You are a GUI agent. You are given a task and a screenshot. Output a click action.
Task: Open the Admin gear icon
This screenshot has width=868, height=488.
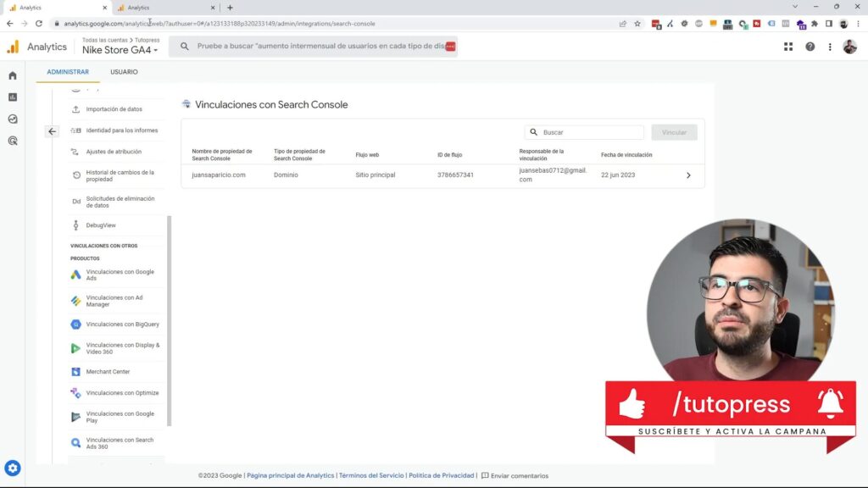click(x=13, y=468)
